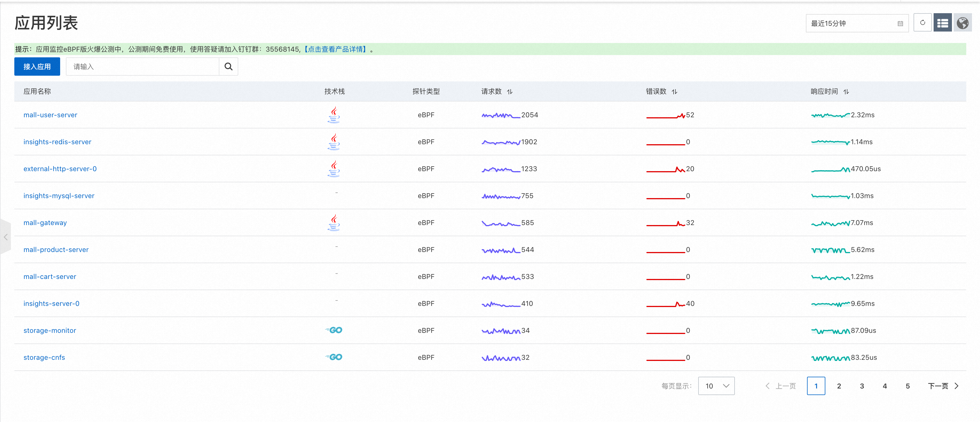Go to page 5
This screenshot has height=422, width=980.
pyautogui.click(x=907, y=386)
